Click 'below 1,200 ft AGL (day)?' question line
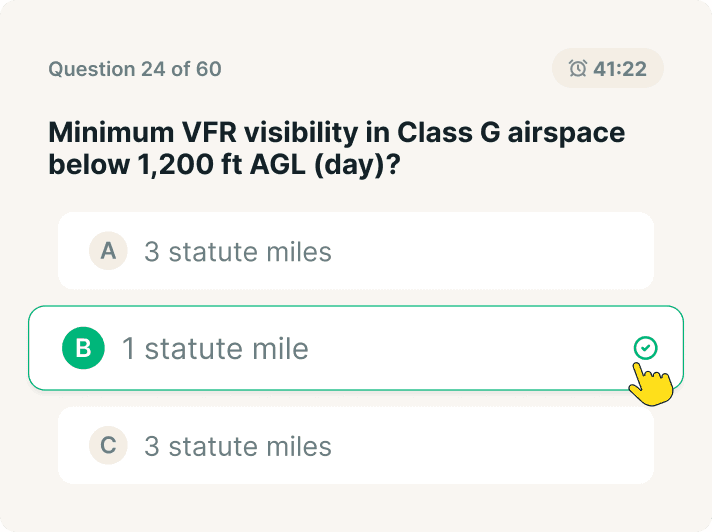This screenshot has width=712, height=532. click(224, 165)
